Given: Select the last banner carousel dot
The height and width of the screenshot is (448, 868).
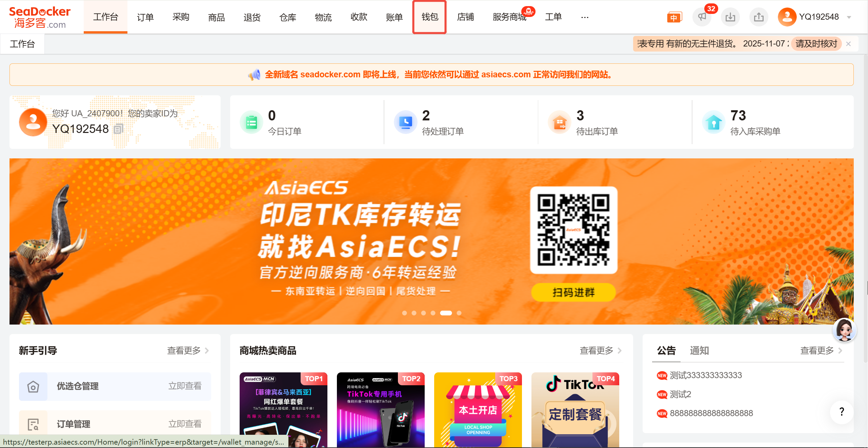Looking at the screenshot, I should (x=459, y=313).
